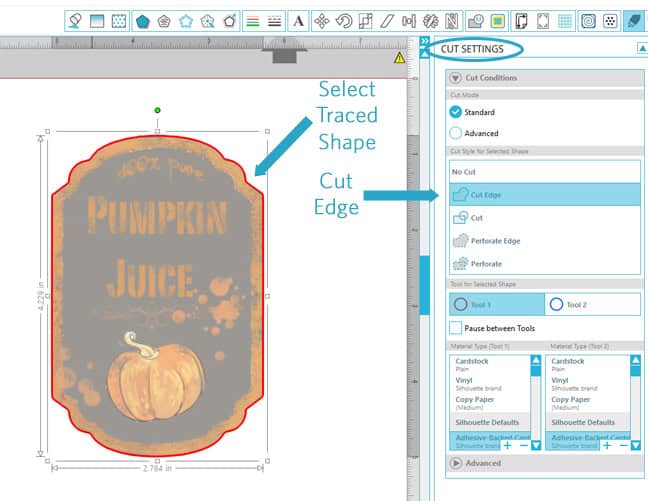Open the gradient fill icon
648x501 pixels.
tap(97, 20)
